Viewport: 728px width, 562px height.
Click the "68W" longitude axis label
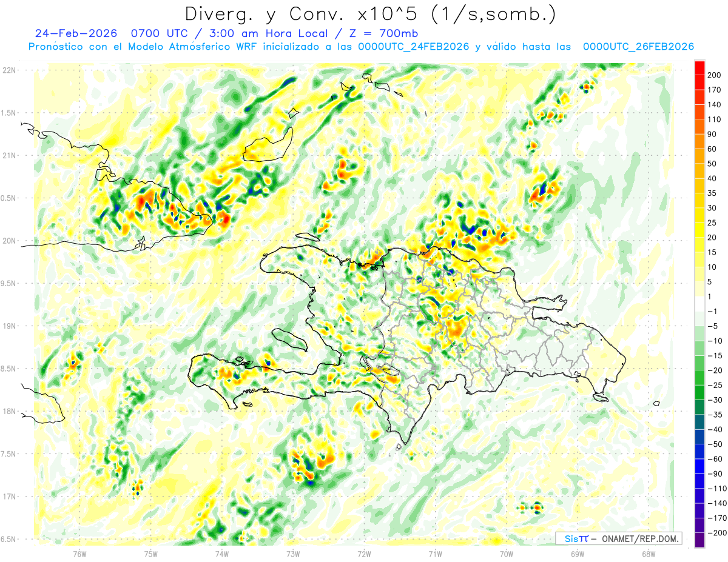649,554
